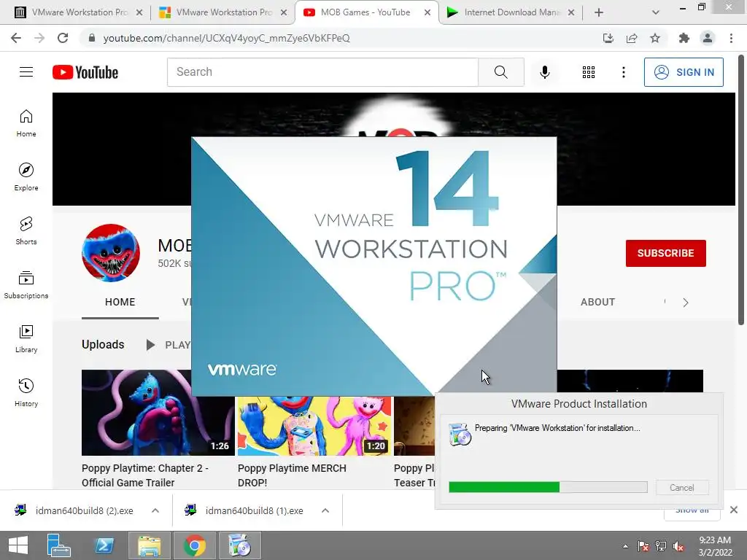Close the MOB Games YouTube tab
This screenshot has width=747, height=560.
pos(427,12)
